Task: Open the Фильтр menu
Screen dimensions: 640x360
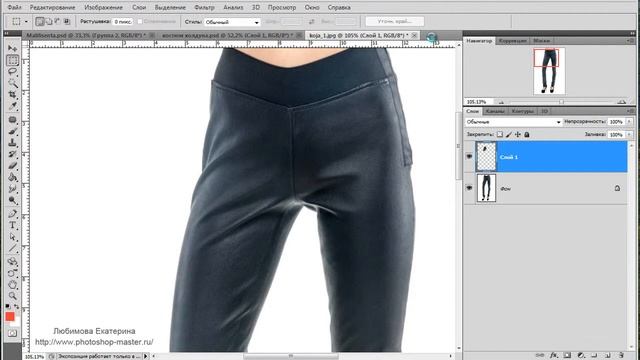Action: pos(204,7)
